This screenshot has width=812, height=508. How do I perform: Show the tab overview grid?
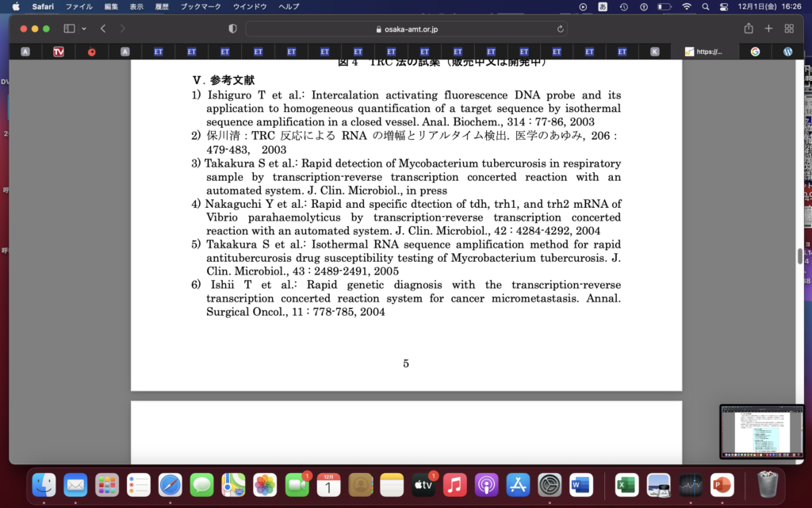point(789,29)
